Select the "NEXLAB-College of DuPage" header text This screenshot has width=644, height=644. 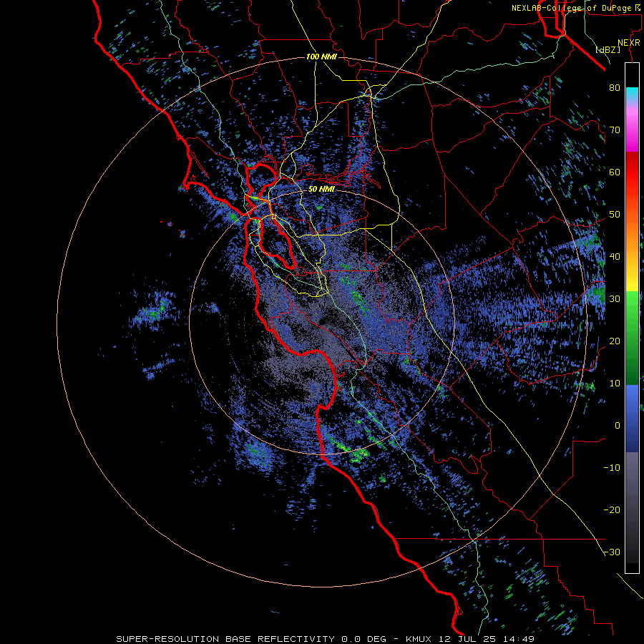click(572, 8)
